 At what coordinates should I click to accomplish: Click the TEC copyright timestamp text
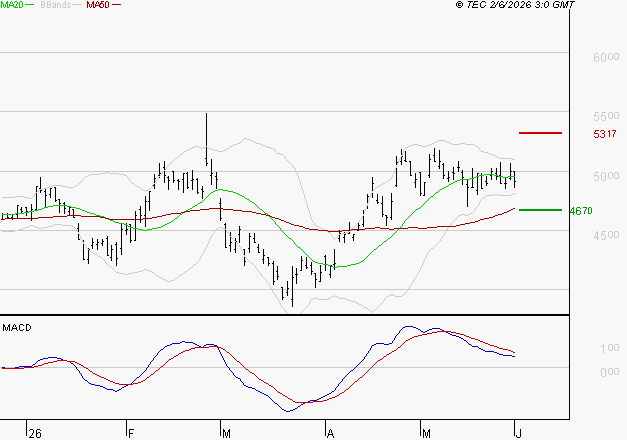(515, 5)
